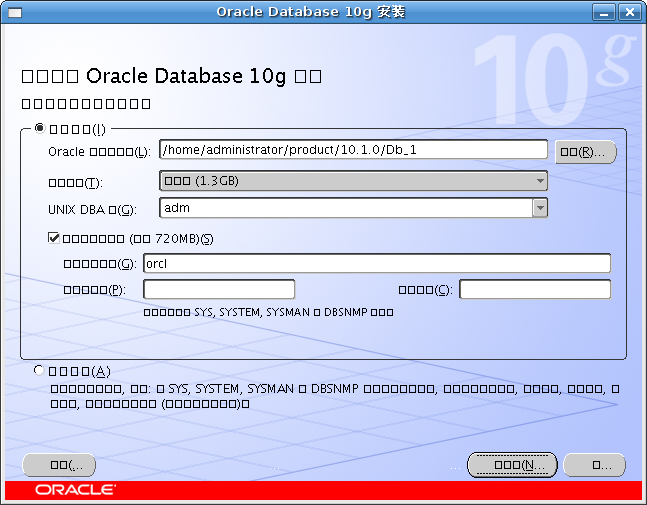The width and height of the screenshot is (647, 505).
Task: Open the UNIX DBA group dropdown arrow
Action: click(540, 208)
